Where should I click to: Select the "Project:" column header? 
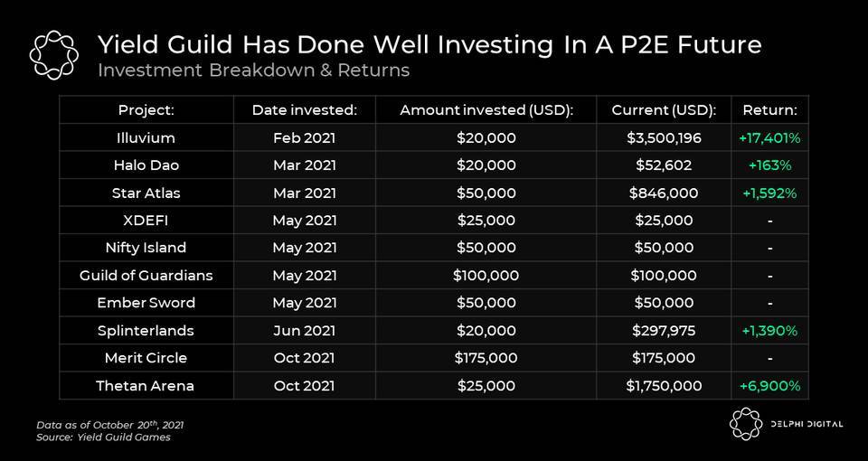(x=146, y=110)
